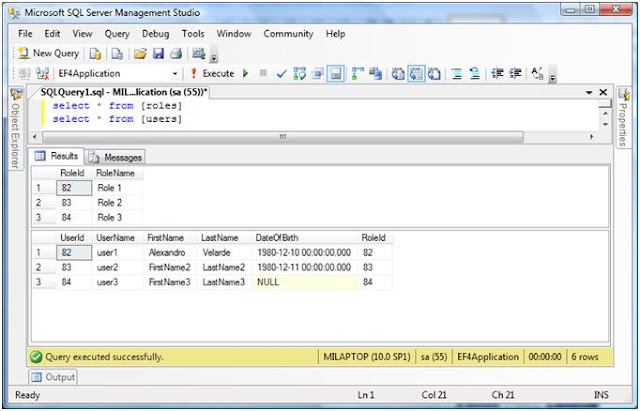Close the SQLQuery1.sql document

pos(603,93)
